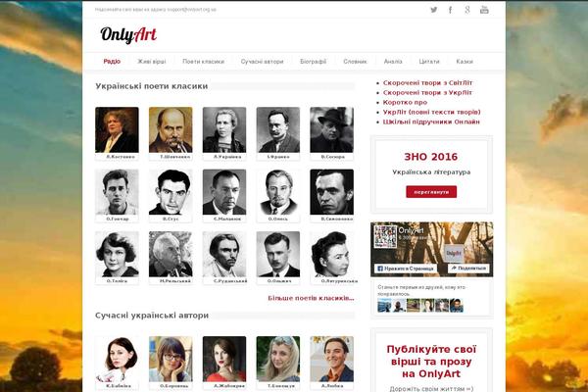
Task: Follow Більше поетів класиків link
Action: (311, 298)
